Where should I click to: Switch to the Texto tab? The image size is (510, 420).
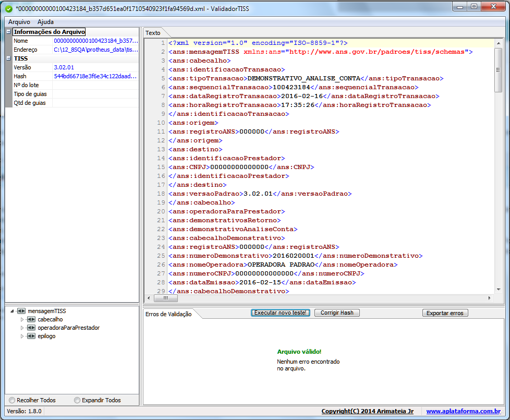pyautogui.click(x=153, y=33)
